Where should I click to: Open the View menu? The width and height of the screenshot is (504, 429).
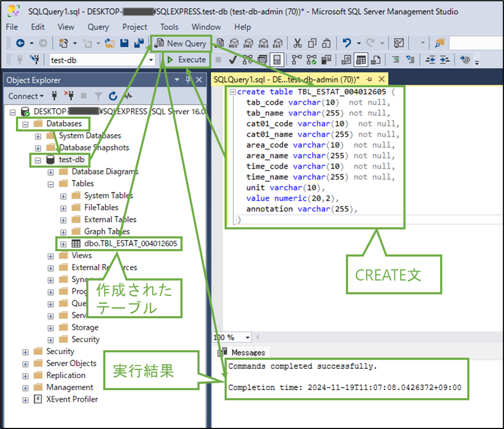(x=66, y=27)
